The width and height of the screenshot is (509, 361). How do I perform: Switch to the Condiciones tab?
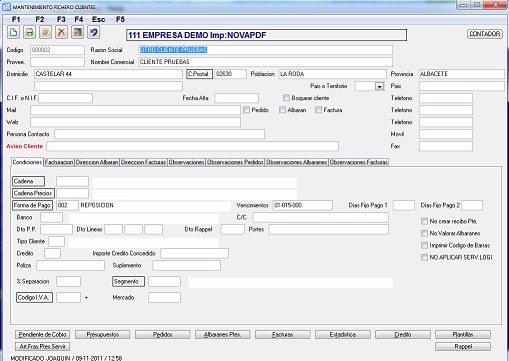coord(27,162)
